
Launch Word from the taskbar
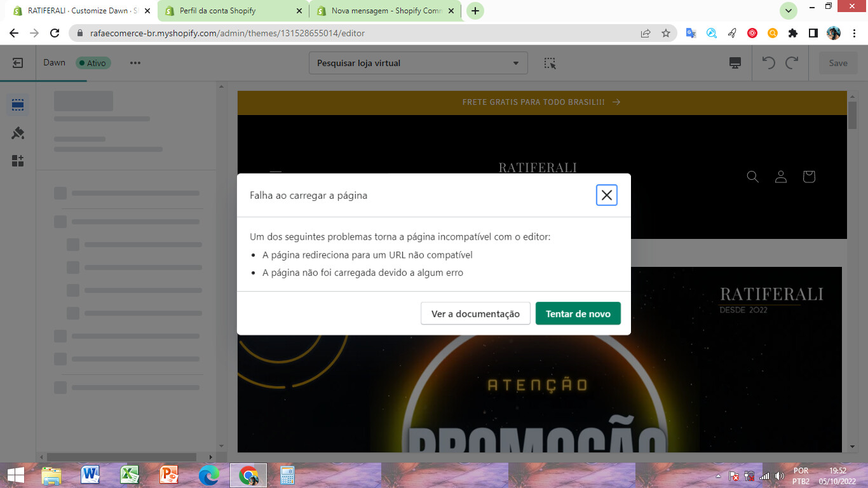click(91, 475)
